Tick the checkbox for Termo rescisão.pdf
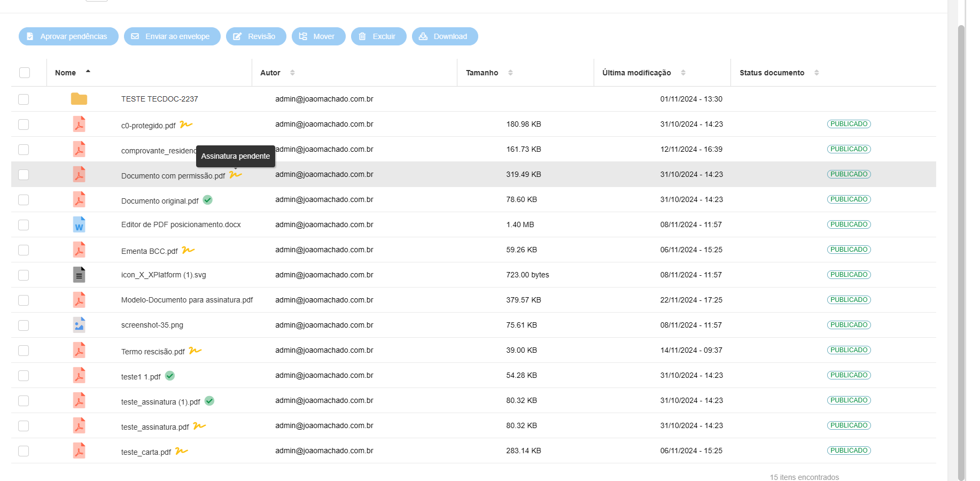This screenshot has height=481, width=980. pyautogui.click(x=24, y=351)
